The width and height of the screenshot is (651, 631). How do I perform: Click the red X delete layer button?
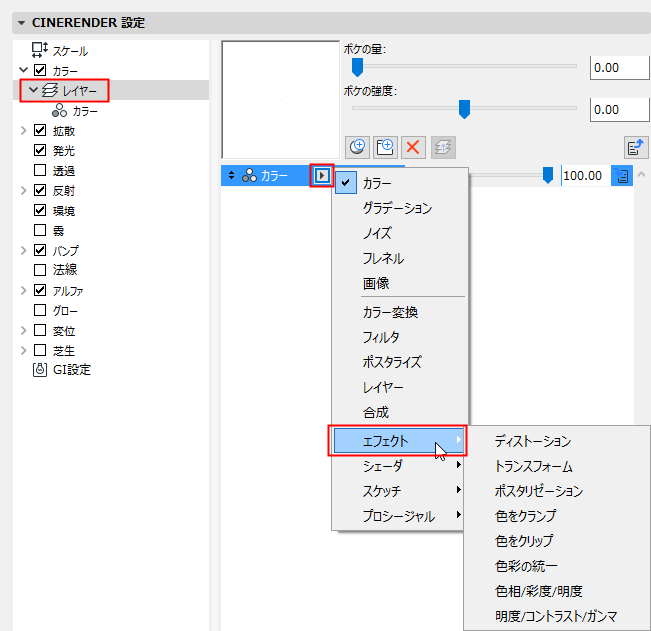point(413,147)
